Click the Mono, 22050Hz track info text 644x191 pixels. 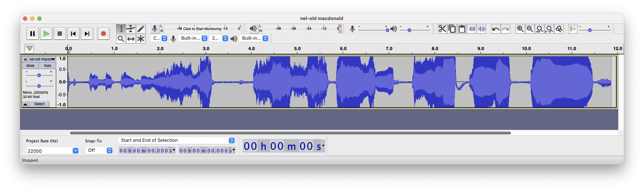click(x=35, y=92)
